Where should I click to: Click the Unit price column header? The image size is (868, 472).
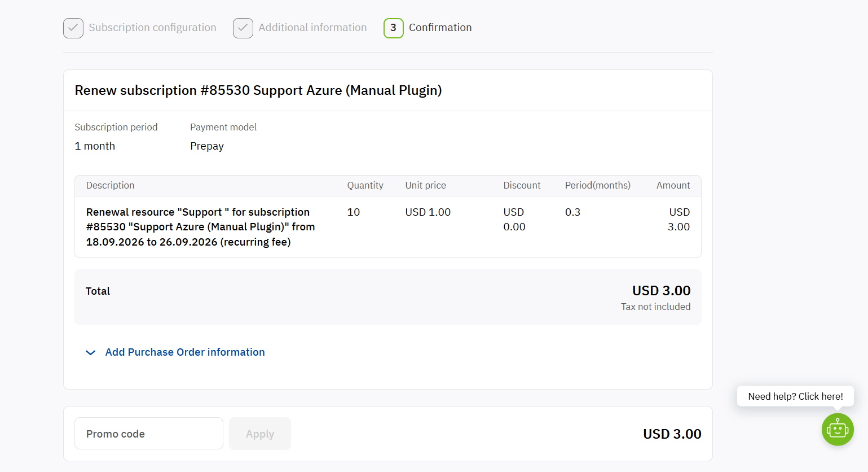click(x=425, y=185)
